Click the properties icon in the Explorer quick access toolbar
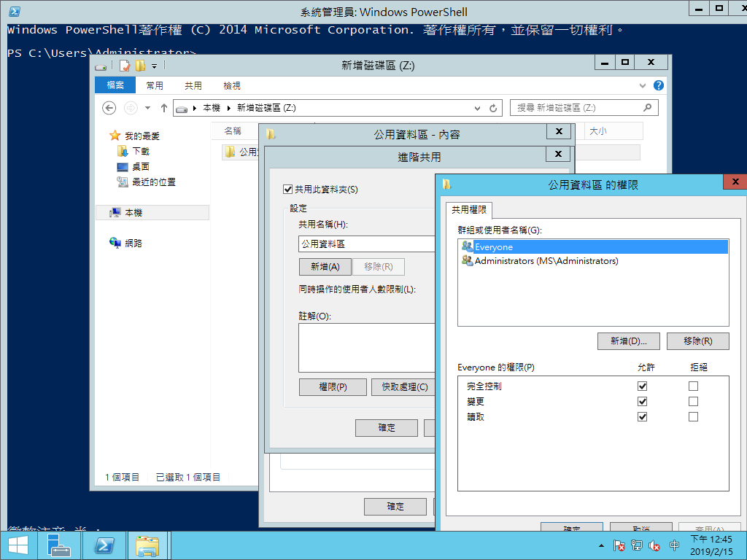 click(124, 65)
